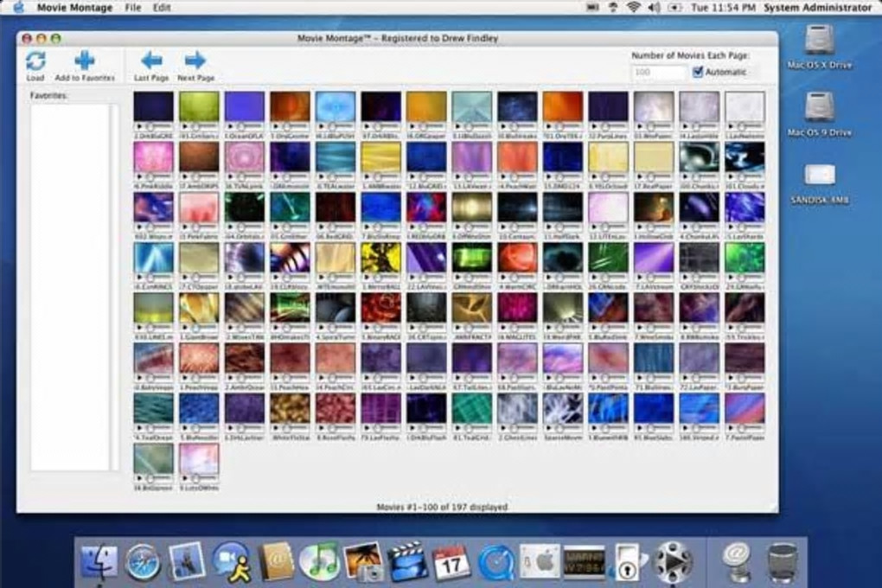Select the PastelPaper movie thumbnail

click(745, 408)
